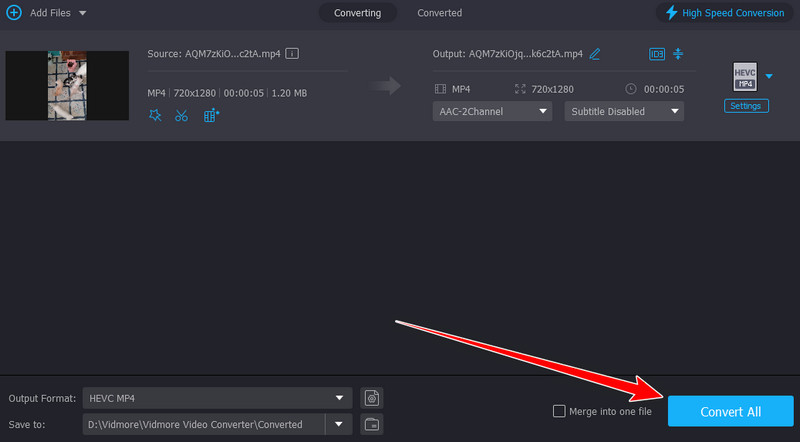
Task: Open the Subtitle Disabled dropdown
Action: coord(624,111)
